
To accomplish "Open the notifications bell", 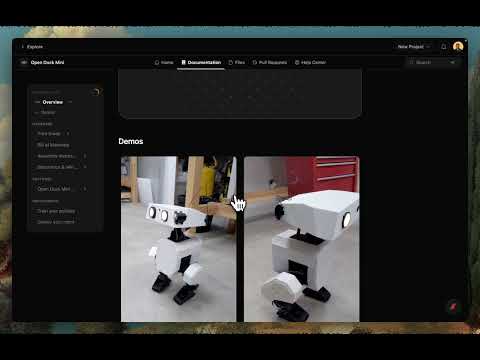I will [x=444, y=47].
